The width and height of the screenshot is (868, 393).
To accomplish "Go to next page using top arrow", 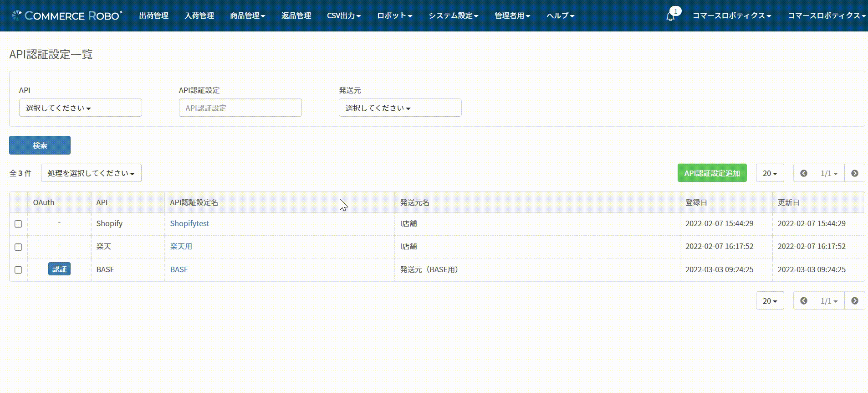I will (x=855, y=173).
